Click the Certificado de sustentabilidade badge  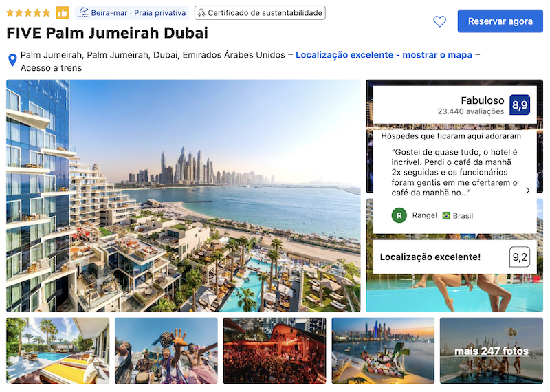click(x=260, y=12)
